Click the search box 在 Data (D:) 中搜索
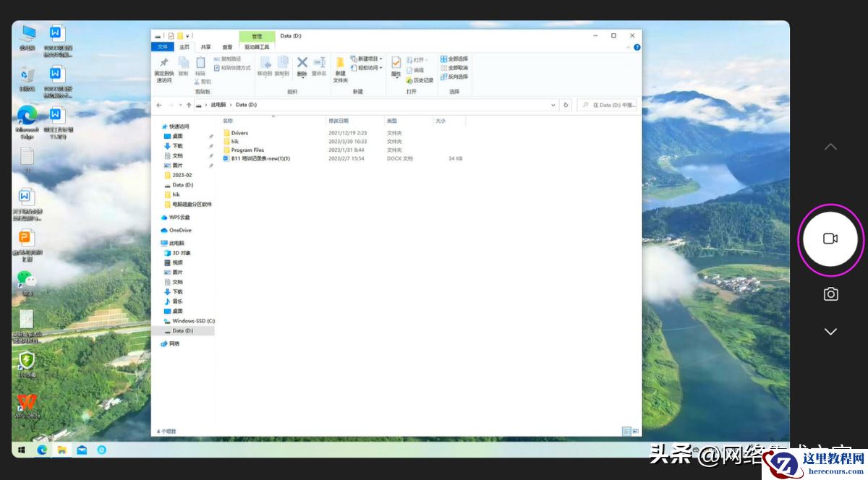The width and height of the screenshot is (868, 480). 607,105
